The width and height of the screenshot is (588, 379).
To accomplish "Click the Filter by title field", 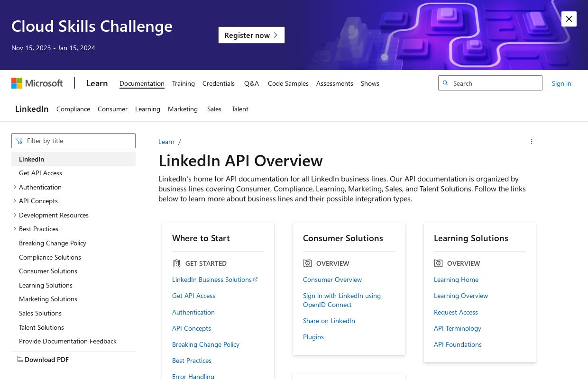I will (x=73, y=141).
